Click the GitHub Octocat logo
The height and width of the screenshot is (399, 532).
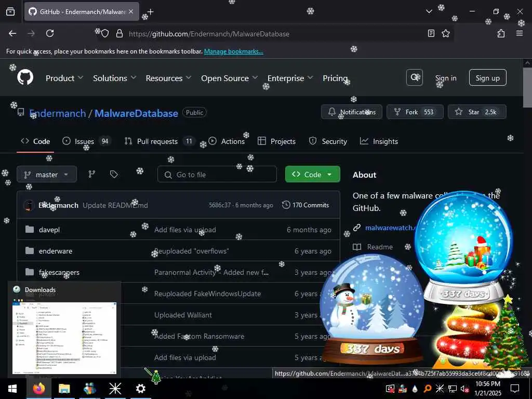point(25,78)
